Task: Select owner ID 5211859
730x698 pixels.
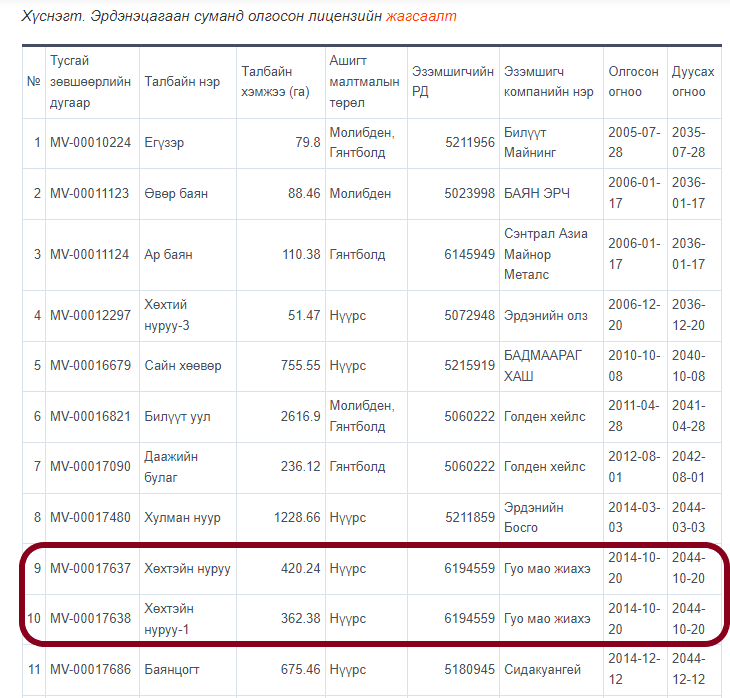Action: 470,517
